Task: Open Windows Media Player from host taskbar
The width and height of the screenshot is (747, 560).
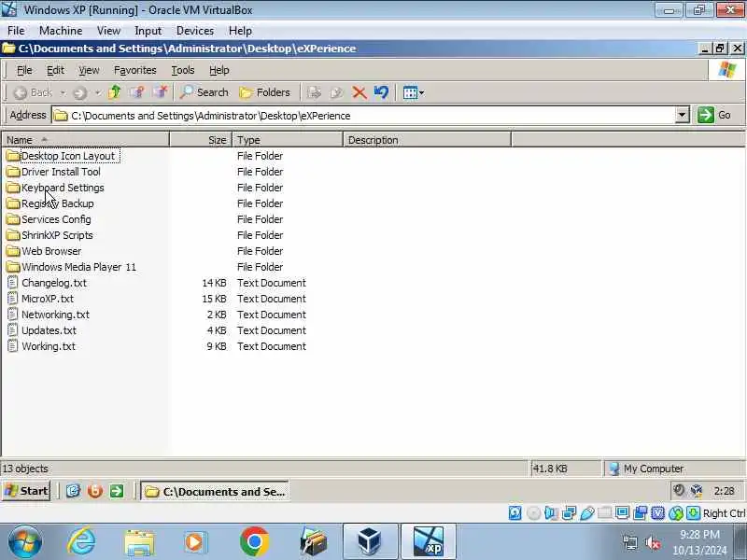Action: click(x=195, y=541)
